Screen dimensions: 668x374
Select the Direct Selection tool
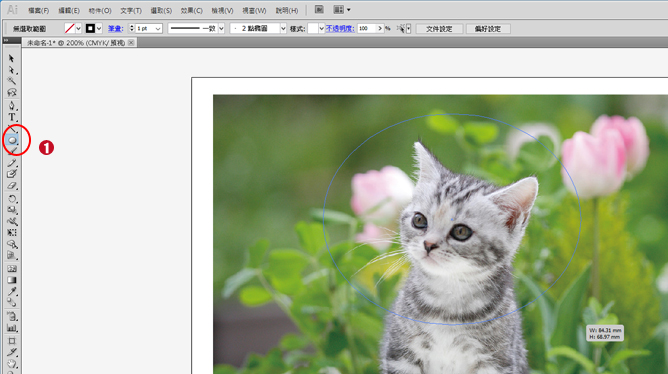tap(12, 70)
